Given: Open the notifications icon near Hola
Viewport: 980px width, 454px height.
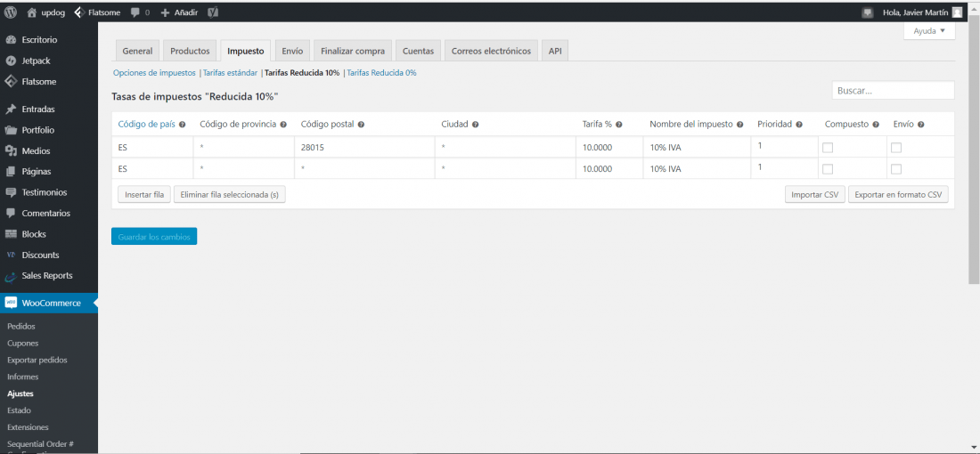Looking at the screenshot, I should tap(867, 12).
